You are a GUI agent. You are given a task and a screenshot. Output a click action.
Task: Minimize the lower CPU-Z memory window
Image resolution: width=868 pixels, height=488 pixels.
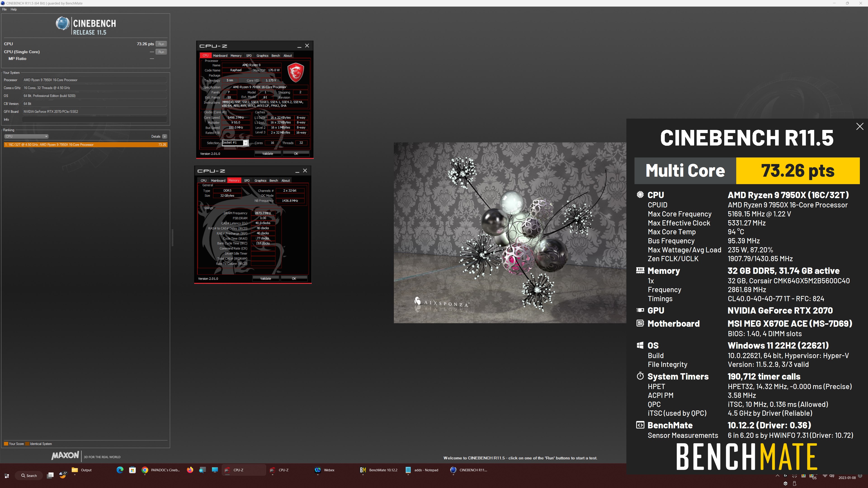point(297,171)
